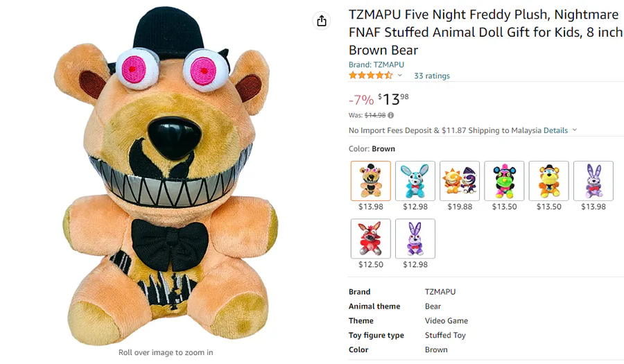Choose the red fox $12.50 swatch
Screen dimensions: 624x364
[371, 239]
